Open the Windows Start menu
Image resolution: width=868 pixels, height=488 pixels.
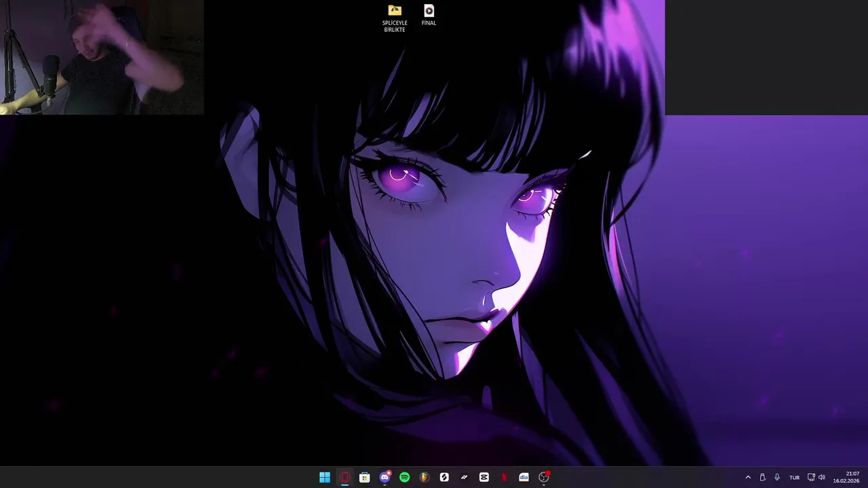coord(325,477)
